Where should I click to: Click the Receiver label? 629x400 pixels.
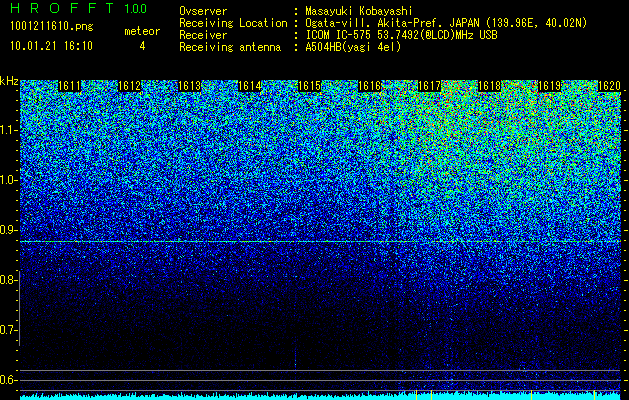tap(203, 35)
